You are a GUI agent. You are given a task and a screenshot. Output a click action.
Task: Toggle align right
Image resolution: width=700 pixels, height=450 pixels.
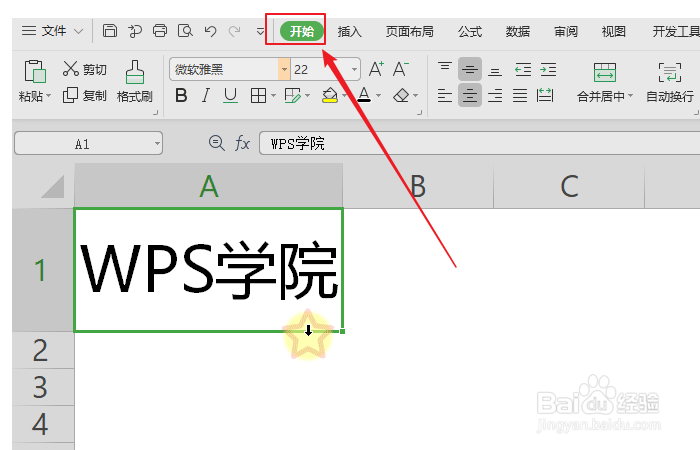point(495,96)
